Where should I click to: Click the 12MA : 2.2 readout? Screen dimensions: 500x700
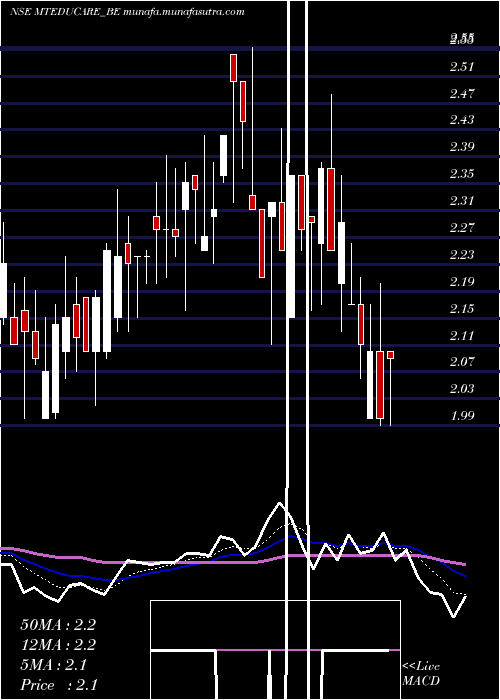point(58,645)
